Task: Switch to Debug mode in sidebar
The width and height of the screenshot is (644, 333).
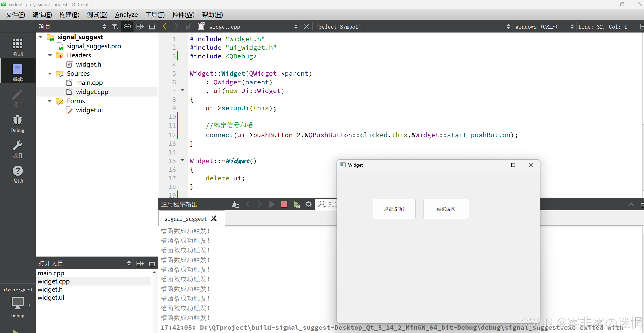Action: pos(18,123)
